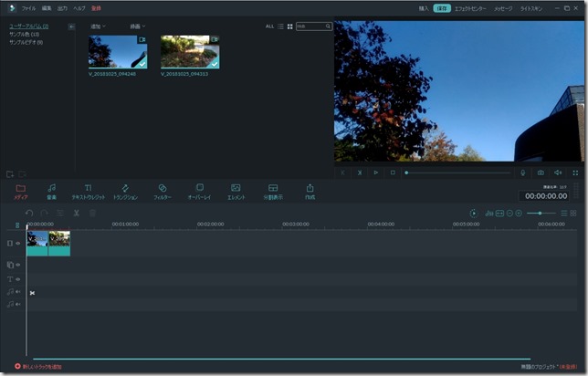Switch media library to grid view
The width and height of the screenshot is (588, 376).
(x=289, y=26)
